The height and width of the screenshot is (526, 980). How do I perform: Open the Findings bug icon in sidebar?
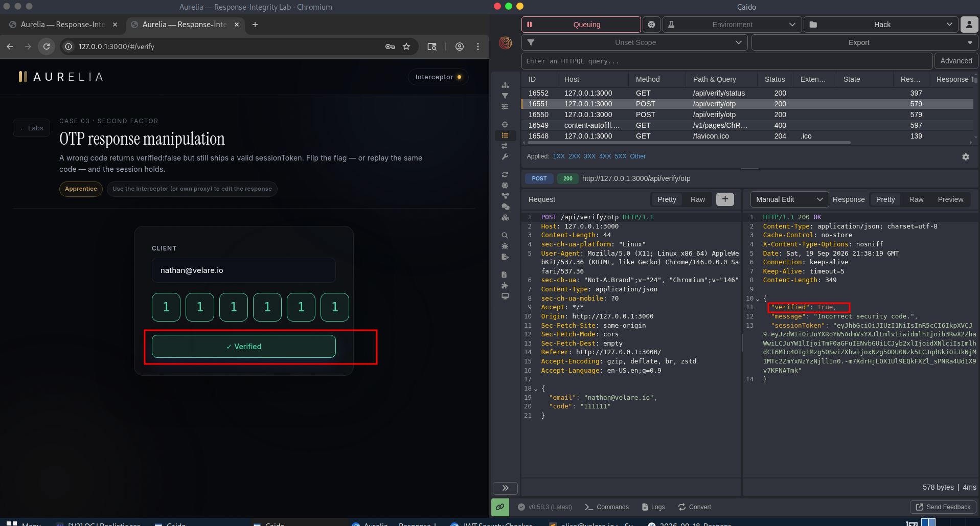coord(505,246)
